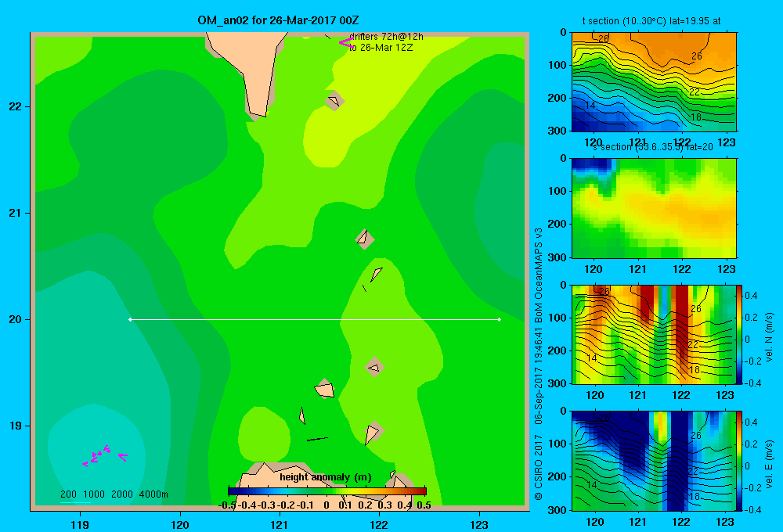Click the vertical CSIRO BoM OceanMAPS v3 credit text
Screen dimensions: 783x532
[x=539, y=365]
